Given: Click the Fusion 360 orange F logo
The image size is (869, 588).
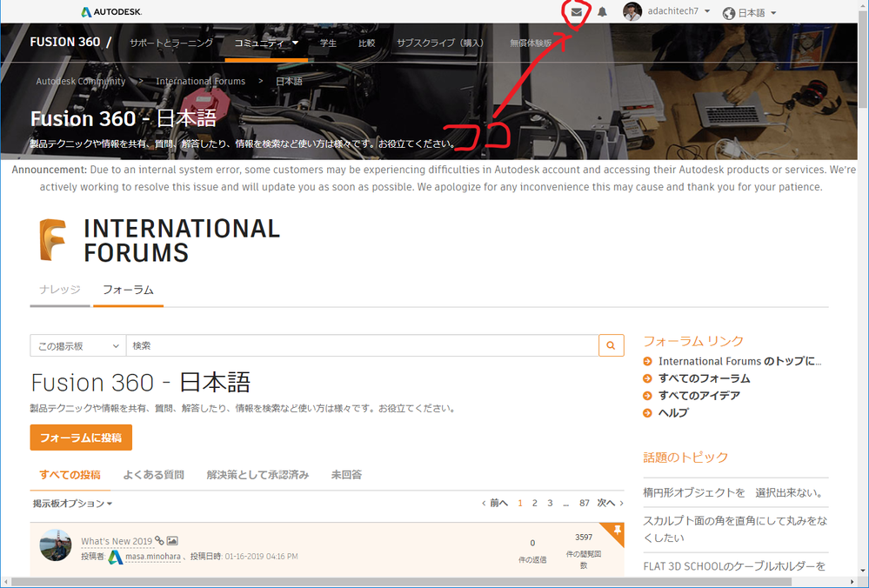Looking at the screenshot, I should click(x=53, y=239).
